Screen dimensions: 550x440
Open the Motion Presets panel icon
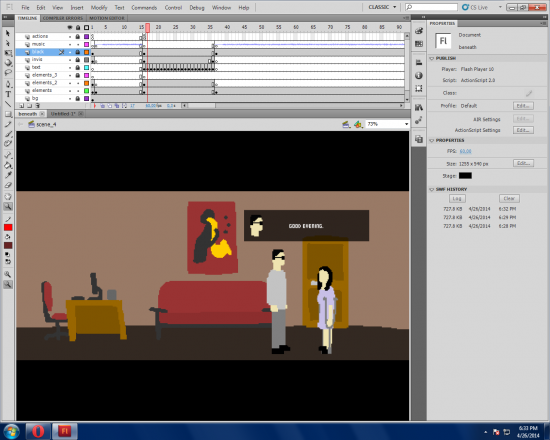coord(418,120)
